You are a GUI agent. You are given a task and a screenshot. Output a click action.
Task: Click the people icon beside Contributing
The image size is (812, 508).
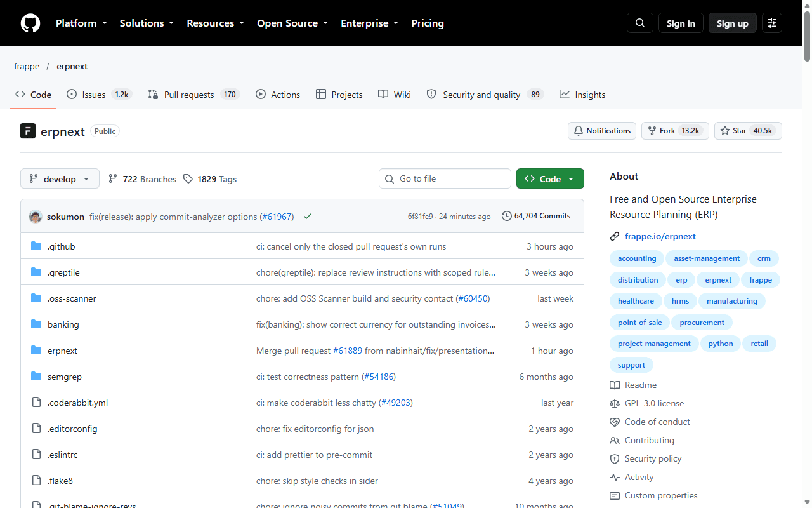pos(615,440)
